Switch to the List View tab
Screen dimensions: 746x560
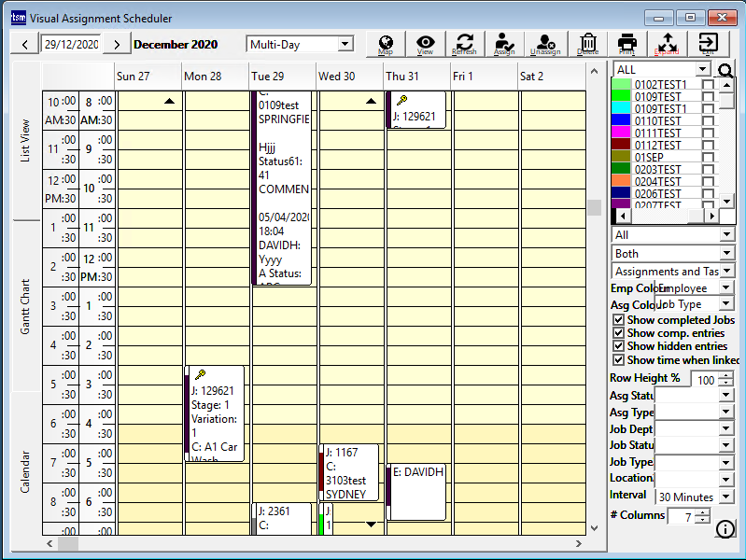pos(25,140)
